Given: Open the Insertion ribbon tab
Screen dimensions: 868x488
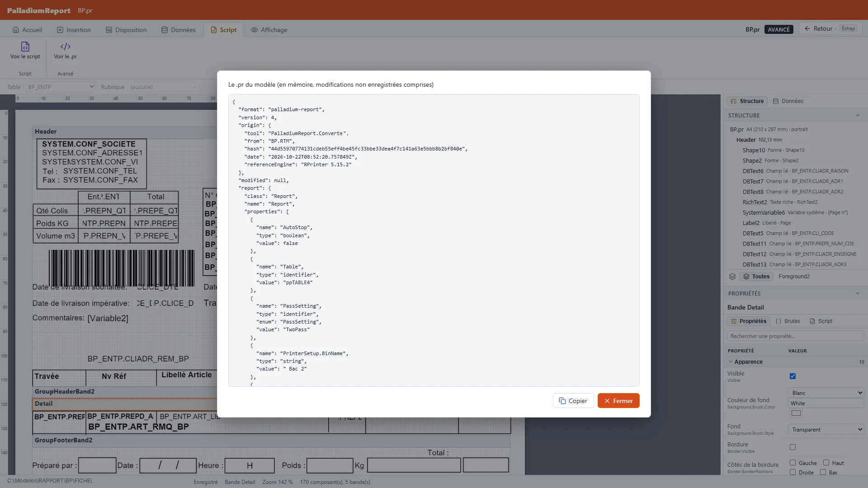Looking at the screenshot, I should click(x=74, y=30).
